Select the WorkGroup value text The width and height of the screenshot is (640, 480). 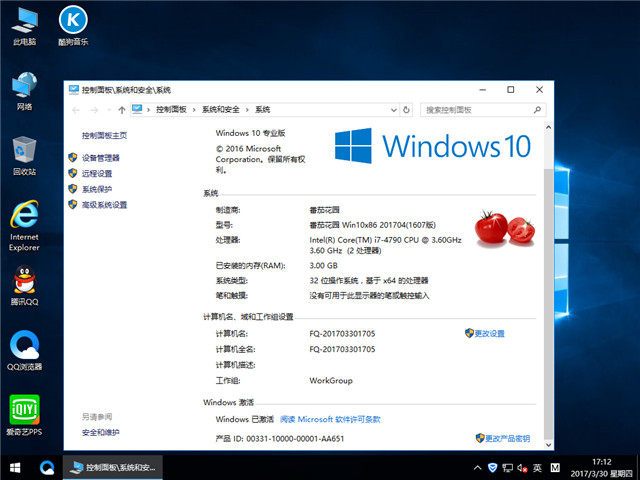[x=331, y=380]
